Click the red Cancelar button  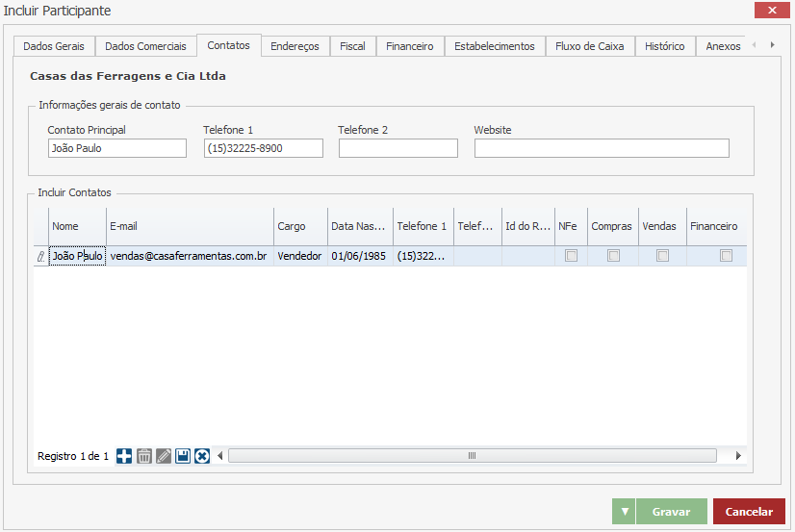[749, 512]
